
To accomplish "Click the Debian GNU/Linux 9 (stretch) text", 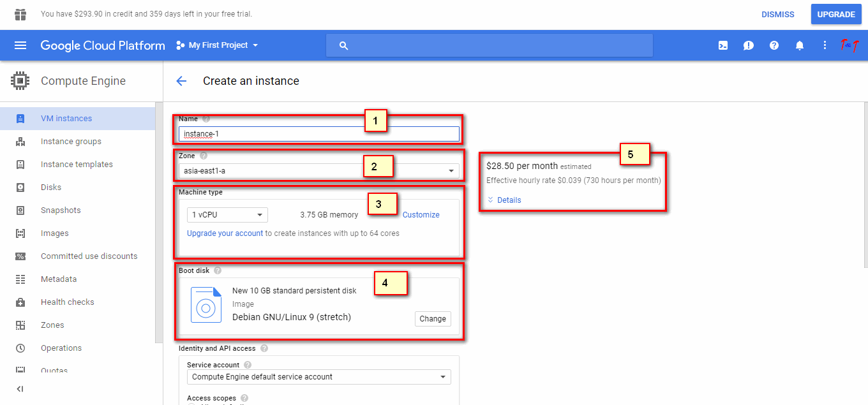I will pyautogui.click(x=292, y=317).
